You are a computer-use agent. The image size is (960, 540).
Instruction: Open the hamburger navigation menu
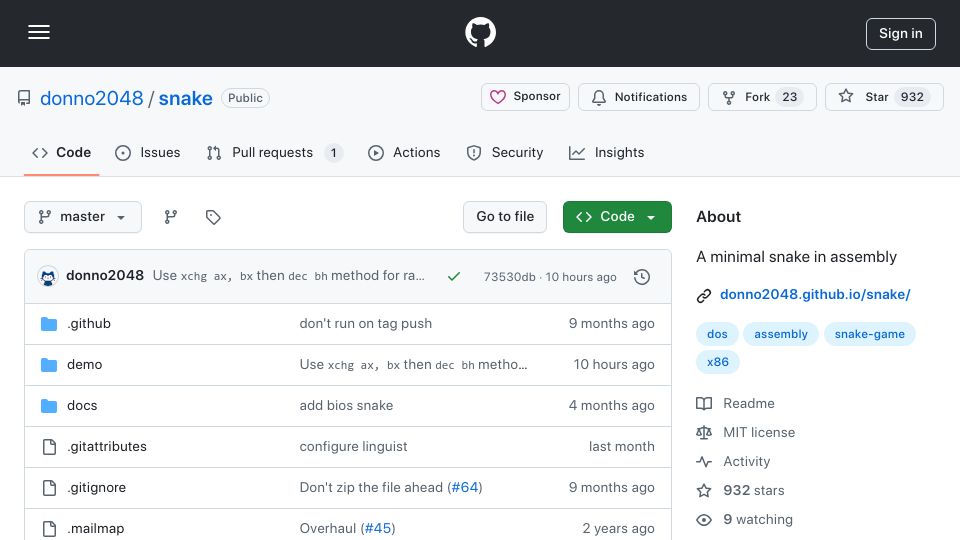pyautogui.click(x=39, y=32)
